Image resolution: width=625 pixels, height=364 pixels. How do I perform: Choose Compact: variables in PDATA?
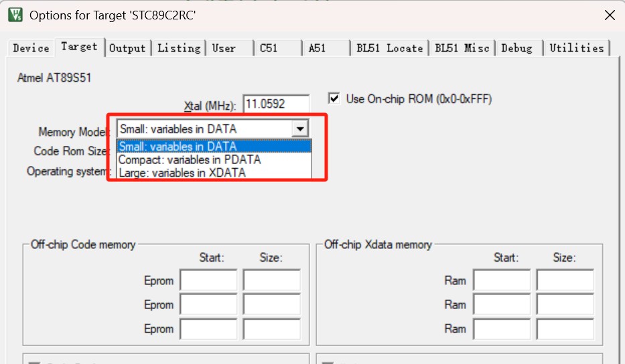click(x=214, y=160)
